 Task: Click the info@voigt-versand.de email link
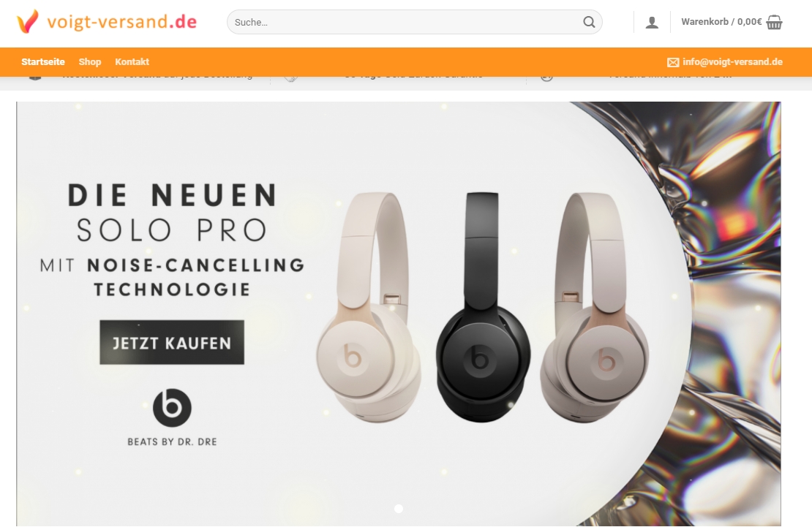coord(732,61)
